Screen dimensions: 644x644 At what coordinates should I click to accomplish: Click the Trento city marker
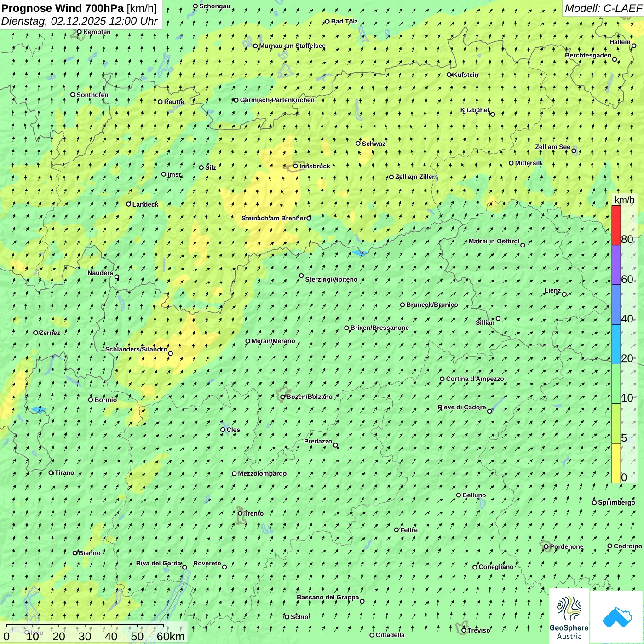240,513
